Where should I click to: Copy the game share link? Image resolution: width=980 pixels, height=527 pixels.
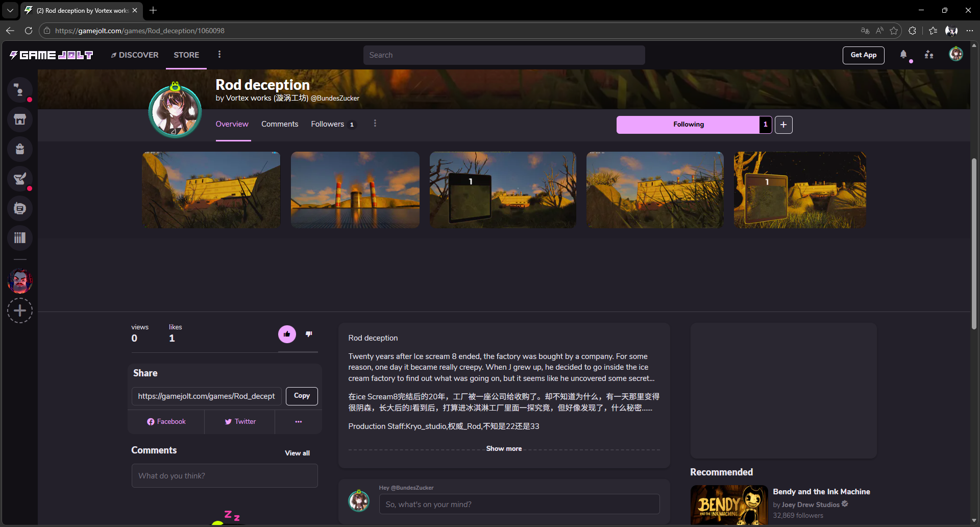pyautogui.click(x=302, y=396)
